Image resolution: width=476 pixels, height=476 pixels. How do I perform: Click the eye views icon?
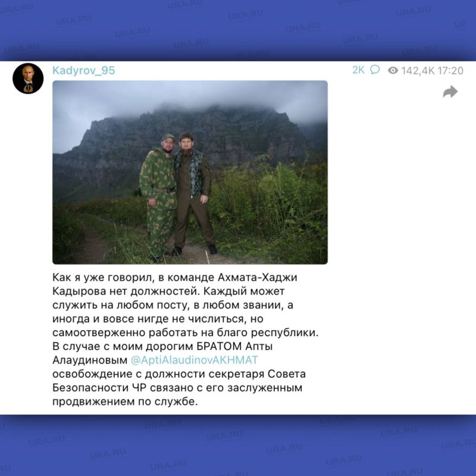[x=393, y=70]
